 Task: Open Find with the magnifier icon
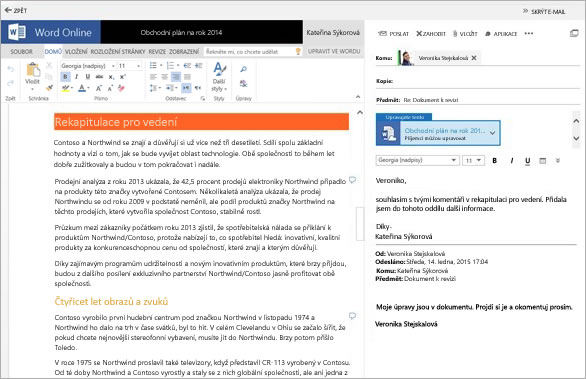click(x=244, y=69)
